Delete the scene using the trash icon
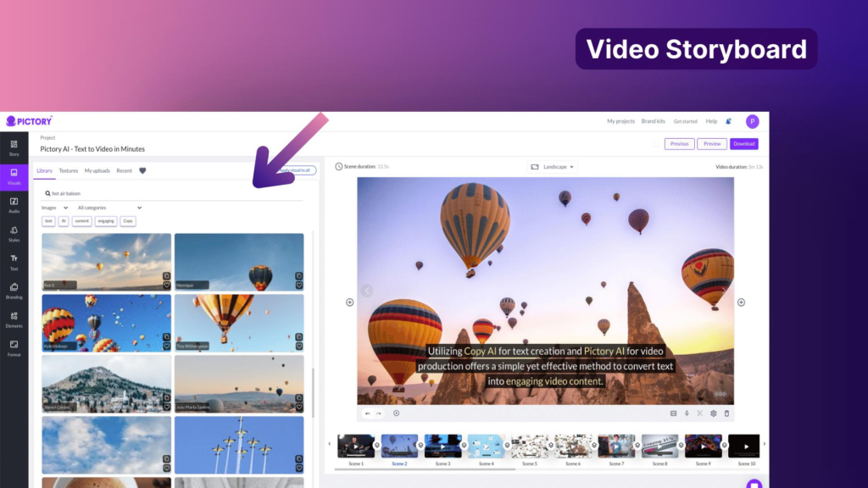 tap(725, 414)
